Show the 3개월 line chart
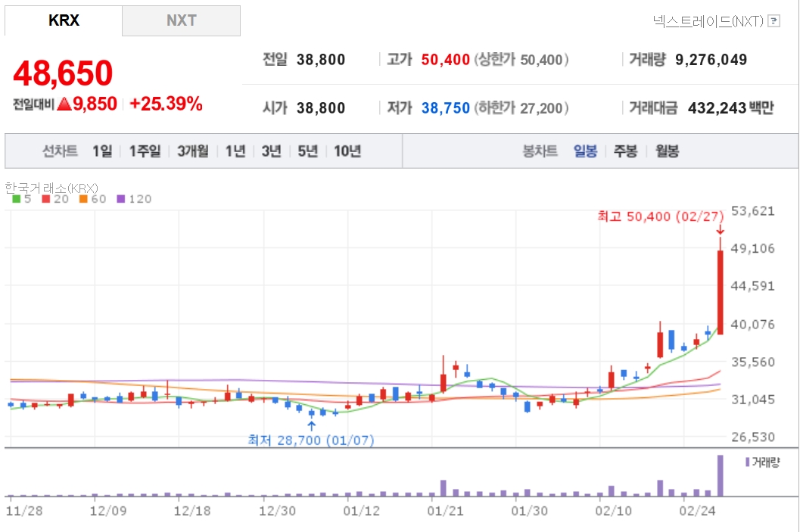Viewport: 803px width, 532px height. (193, 151)
